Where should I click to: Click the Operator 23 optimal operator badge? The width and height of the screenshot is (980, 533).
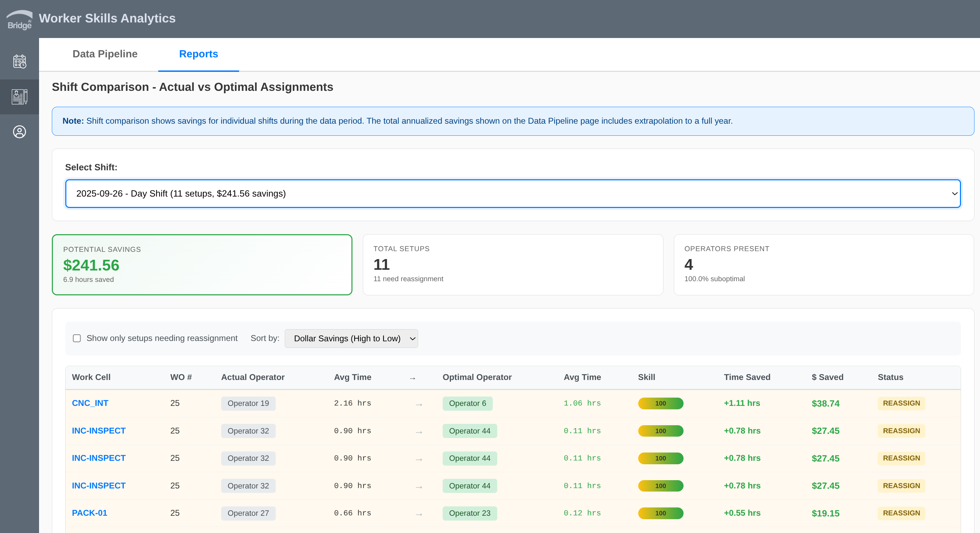[x=470, y=513]
